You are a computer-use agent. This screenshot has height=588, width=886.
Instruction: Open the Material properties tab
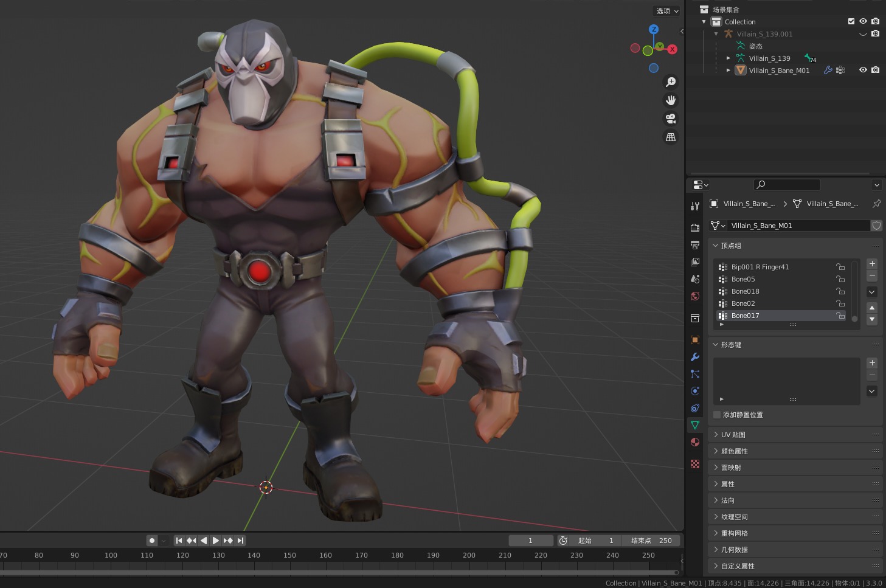[695, 442]
